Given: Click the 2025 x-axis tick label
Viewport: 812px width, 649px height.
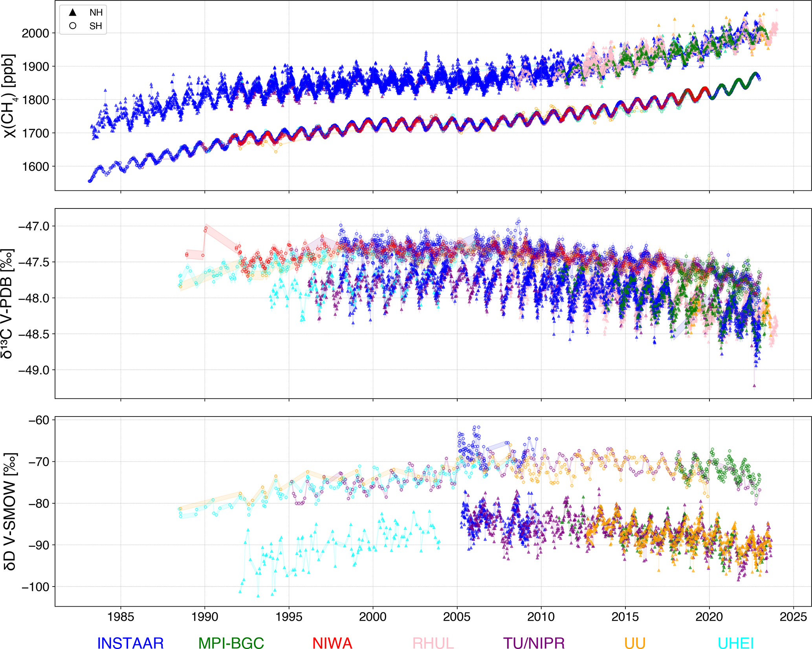Looking at the screenshot, I should coord(793,617).
